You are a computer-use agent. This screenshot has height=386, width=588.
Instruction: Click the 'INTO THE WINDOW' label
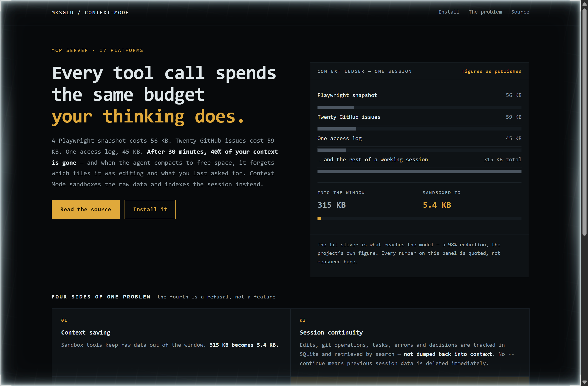341,193
